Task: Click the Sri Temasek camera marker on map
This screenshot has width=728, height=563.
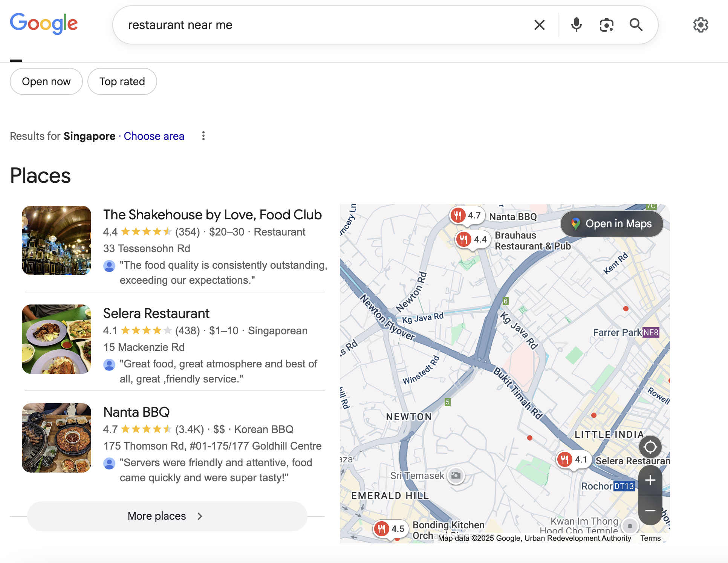Action: coord(456,475)
